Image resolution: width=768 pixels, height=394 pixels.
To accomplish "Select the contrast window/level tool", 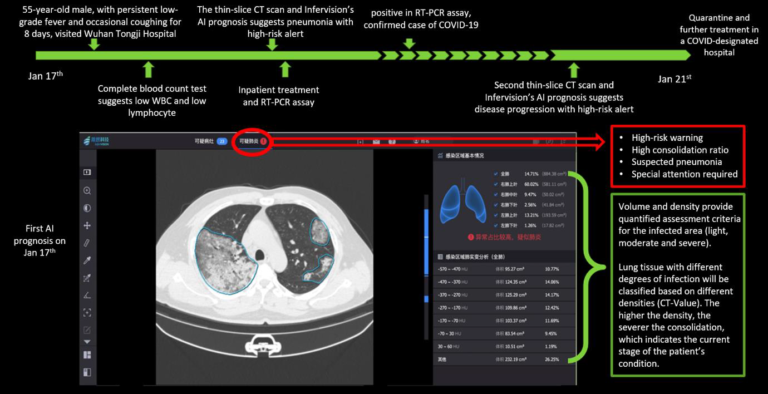I will pyautogui.click(x=87, y=208).
